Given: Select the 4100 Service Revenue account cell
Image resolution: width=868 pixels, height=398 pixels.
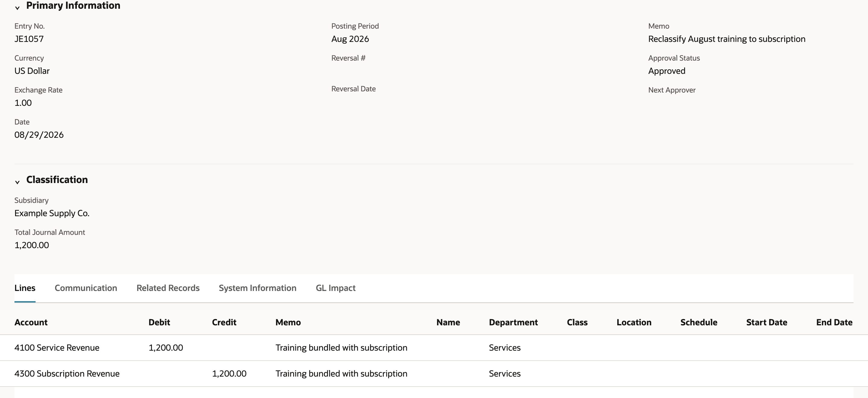Looking at the screenshot, I should 57,347.
